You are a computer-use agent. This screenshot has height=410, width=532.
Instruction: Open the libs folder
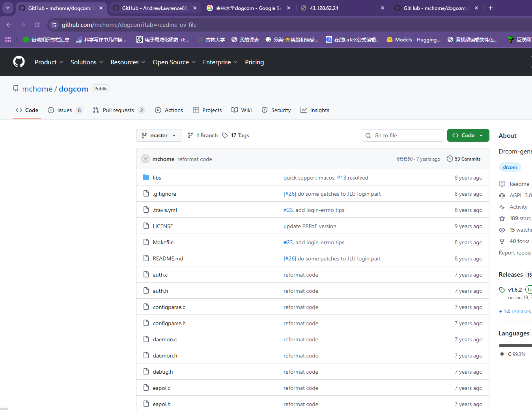pos(157,178)
